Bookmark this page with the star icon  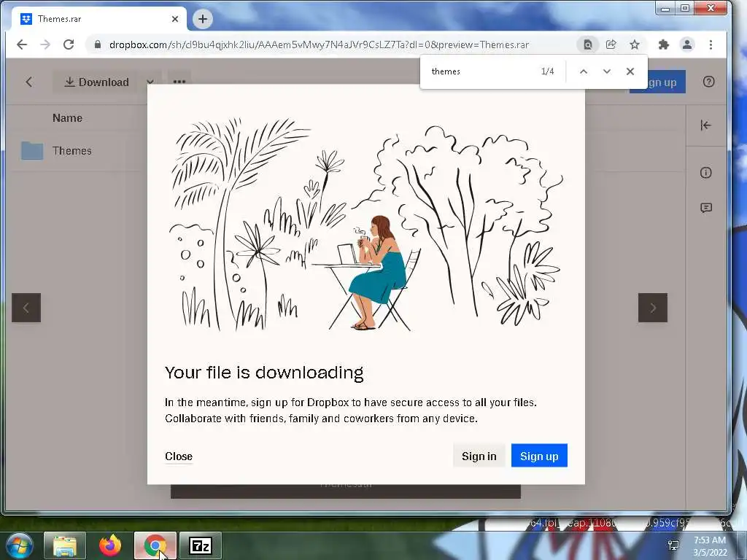point(635,44)
